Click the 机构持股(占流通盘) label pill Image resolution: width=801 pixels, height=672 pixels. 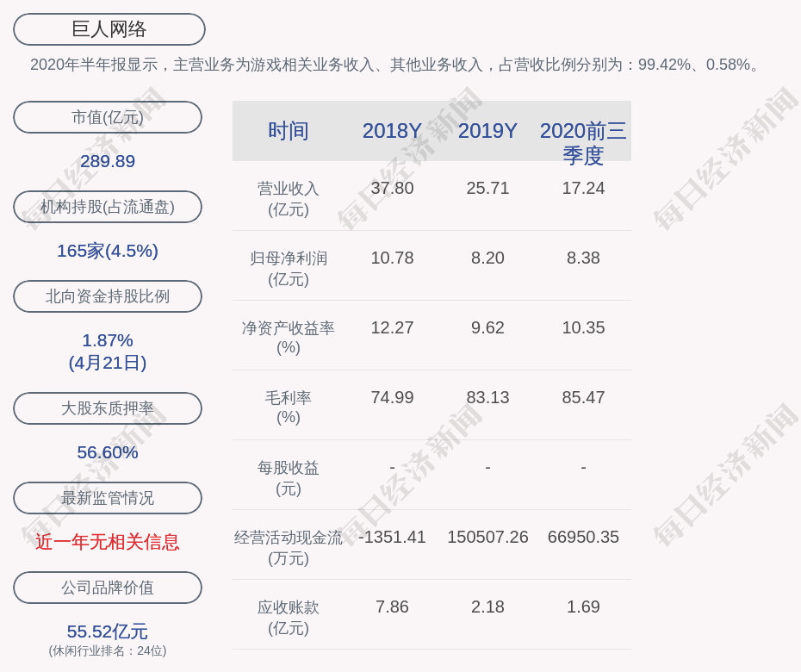point(108,207)
